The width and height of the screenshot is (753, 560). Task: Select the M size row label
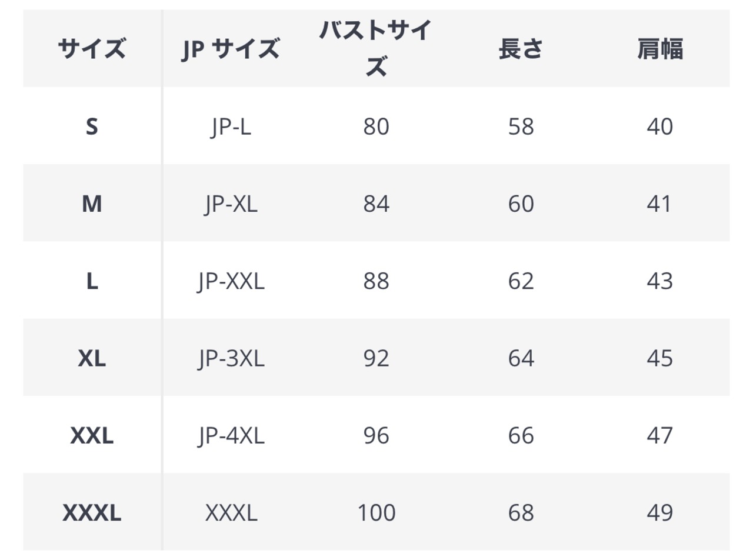coord(92,204)
